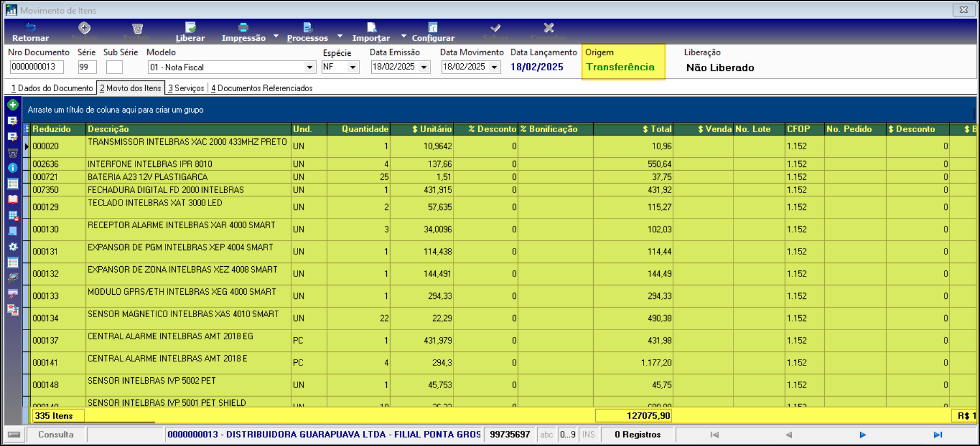Open the Documentos Referenciados tab
The image size is (980, 446).
262,88
